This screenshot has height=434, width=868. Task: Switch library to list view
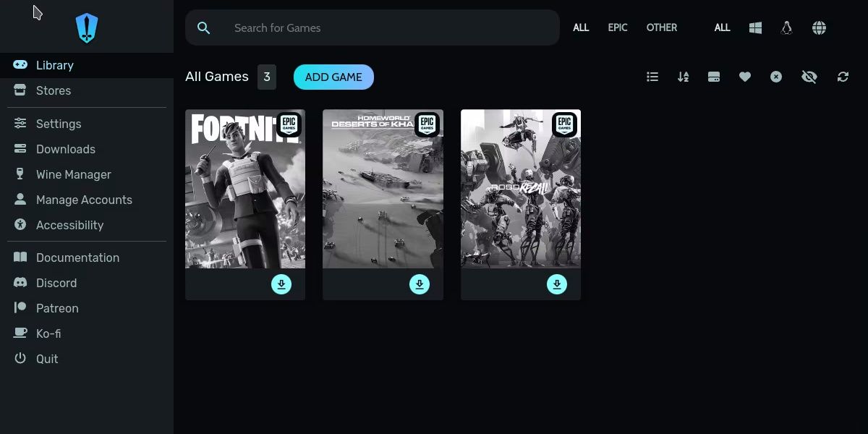(x=652, y=77)
